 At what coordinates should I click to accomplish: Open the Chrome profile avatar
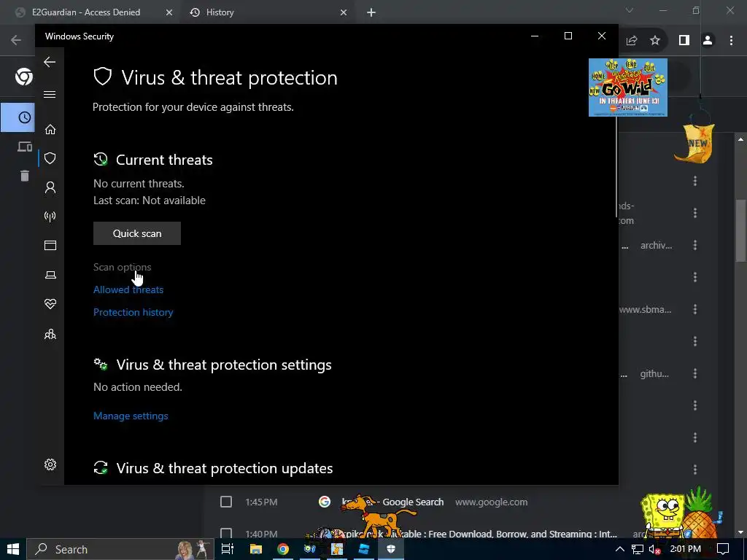pyautogui.click(x=708, y=41)
